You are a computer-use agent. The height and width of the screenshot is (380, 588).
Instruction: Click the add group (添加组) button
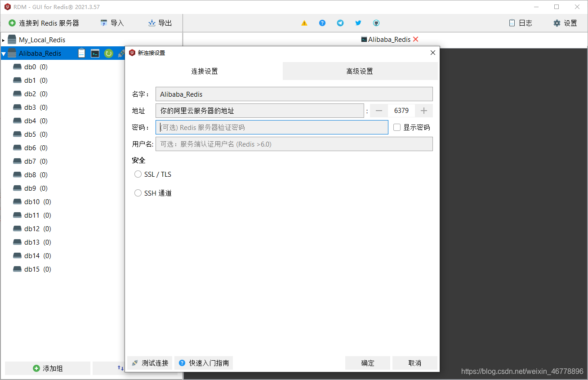[48, 368]
